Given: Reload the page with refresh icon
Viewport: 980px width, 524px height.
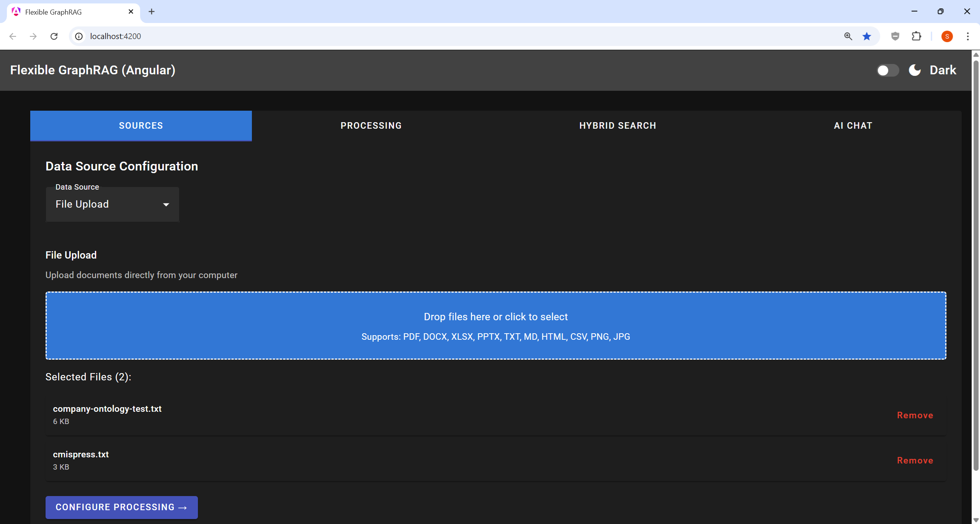Looking at the screenshot, I should (54, 36).
